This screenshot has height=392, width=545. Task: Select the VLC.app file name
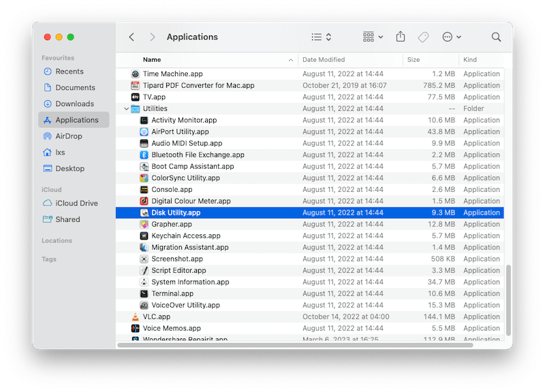(157, 316)
